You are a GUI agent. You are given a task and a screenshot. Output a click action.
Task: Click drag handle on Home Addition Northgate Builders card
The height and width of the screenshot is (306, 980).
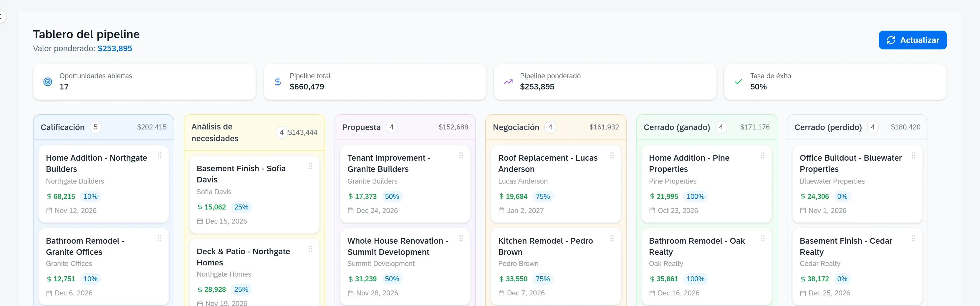click(x=159, y=155)
